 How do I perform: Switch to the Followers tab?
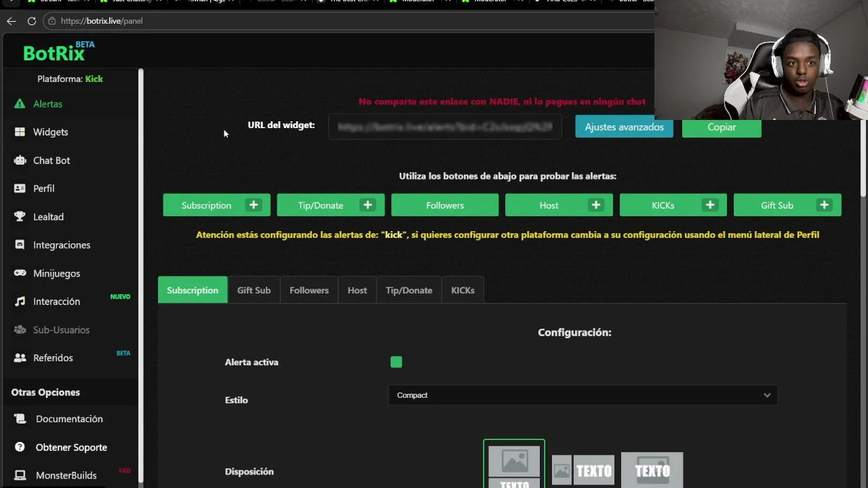click(309, 290)
